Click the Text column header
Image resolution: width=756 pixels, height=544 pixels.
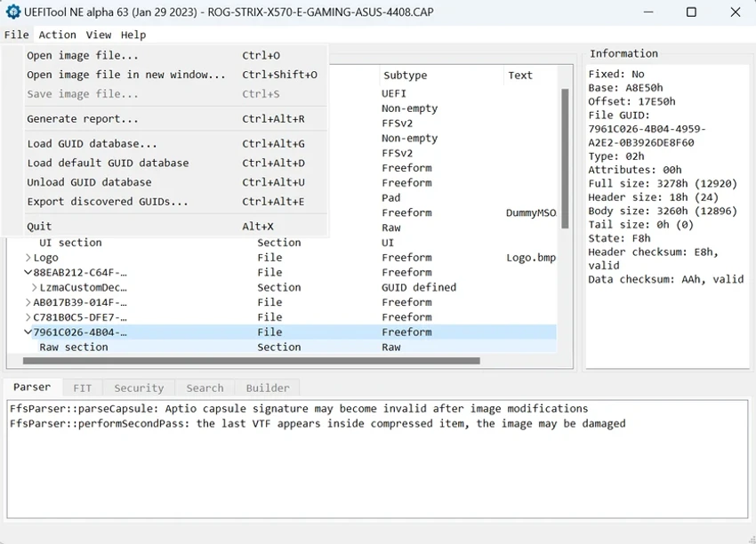[x=530, y=76]
